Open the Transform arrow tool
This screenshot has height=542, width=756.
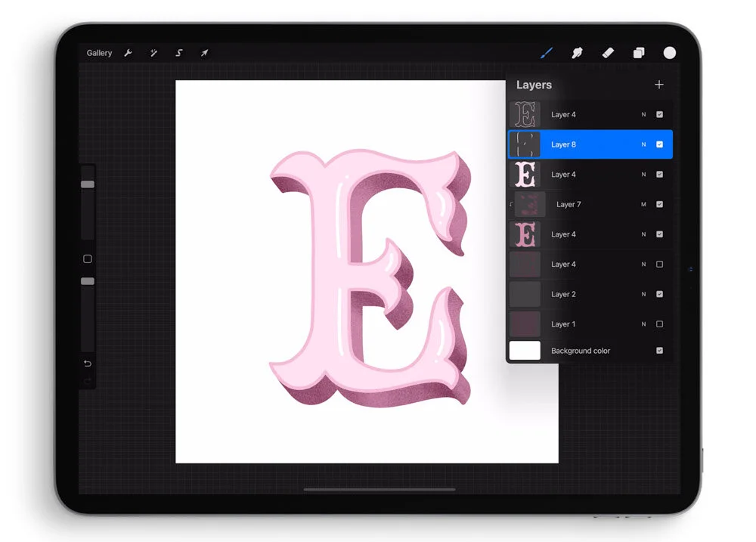click(x=204, y=53)
